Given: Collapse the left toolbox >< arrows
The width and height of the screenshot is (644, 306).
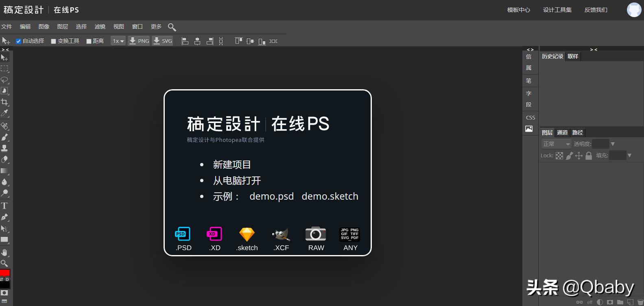Looking at the screenshot, I should [5, 49].
